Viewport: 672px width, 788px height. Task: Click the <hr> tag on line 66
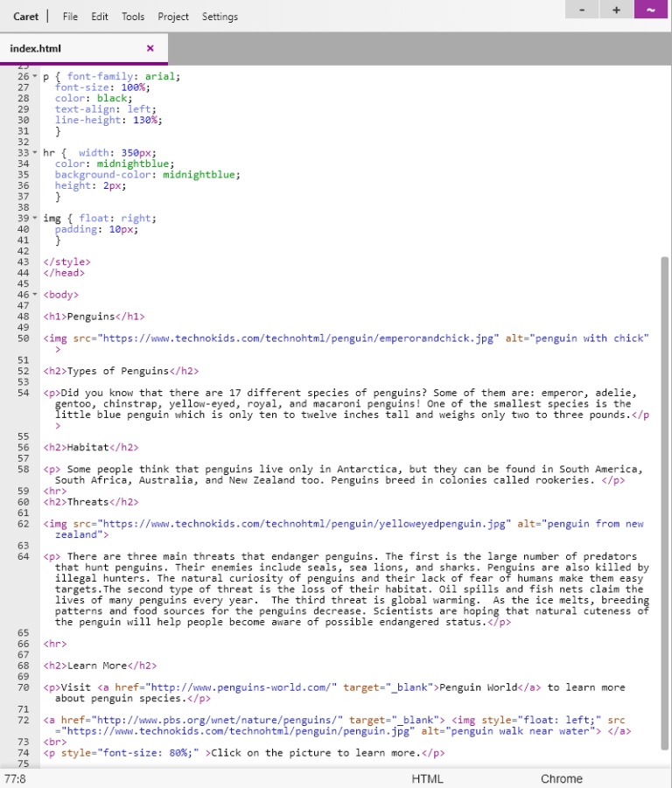(55, 644)
